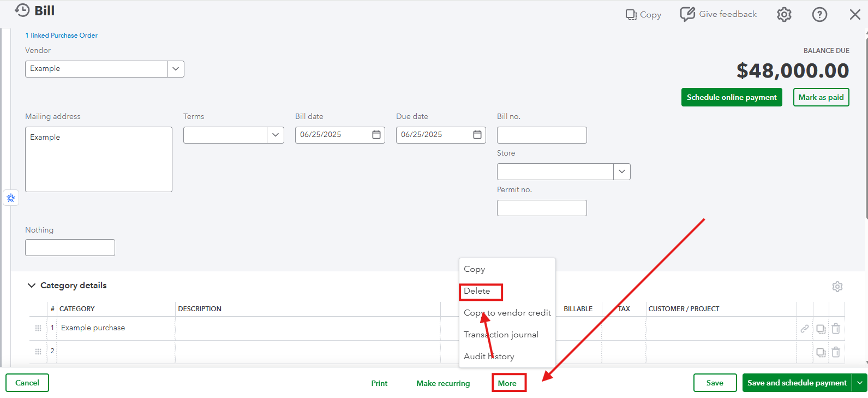Screen dimensions: 868x398
Task: Expand the Vendor dropdown
Action: (x=176, y=69)
